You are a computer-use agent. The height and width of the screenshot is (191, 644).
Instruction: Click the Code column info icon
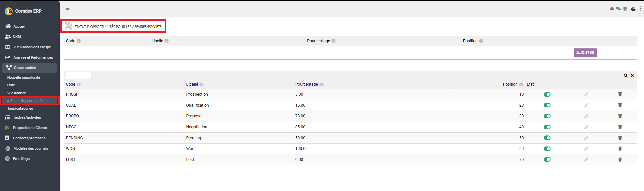[x=79, y=85]
